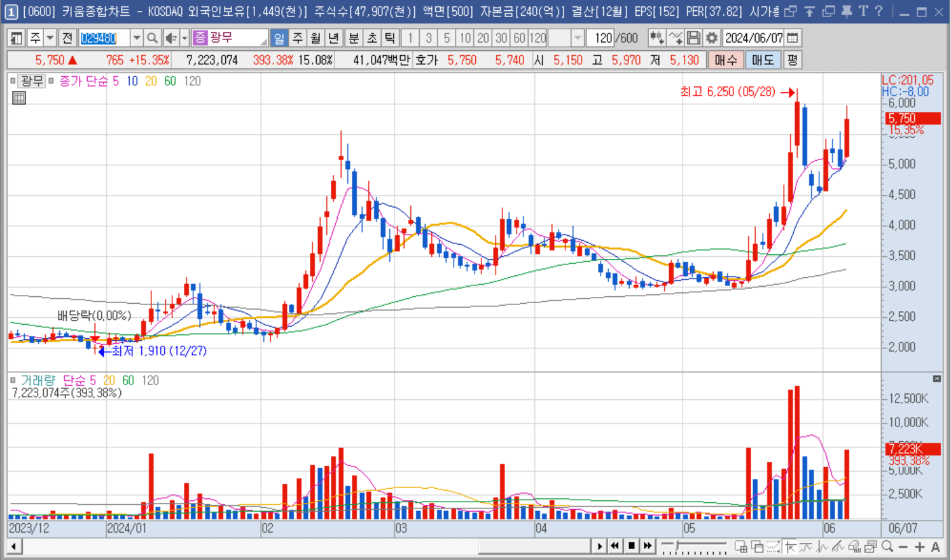Click the 전 button beside stock code
The height and width of the screenshot is (560, 951).
67,38
